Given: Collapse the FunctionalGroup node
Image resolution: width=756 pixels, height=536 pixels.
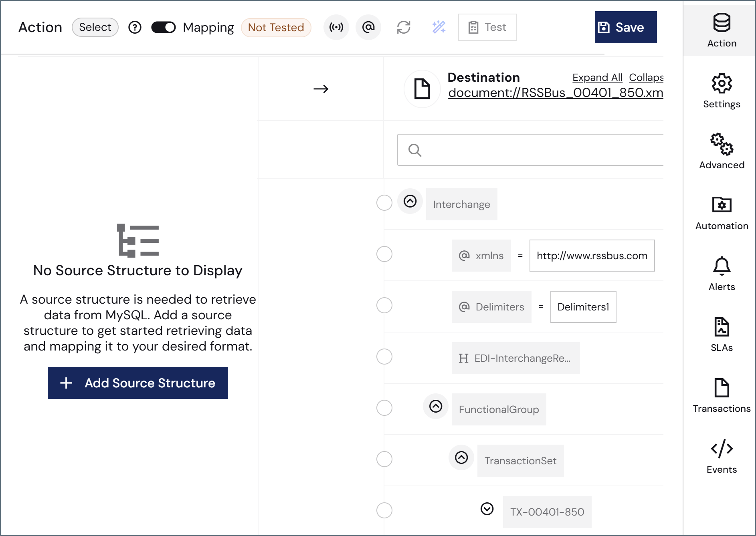Looking at the screenshot, I should tap(436, 406).
